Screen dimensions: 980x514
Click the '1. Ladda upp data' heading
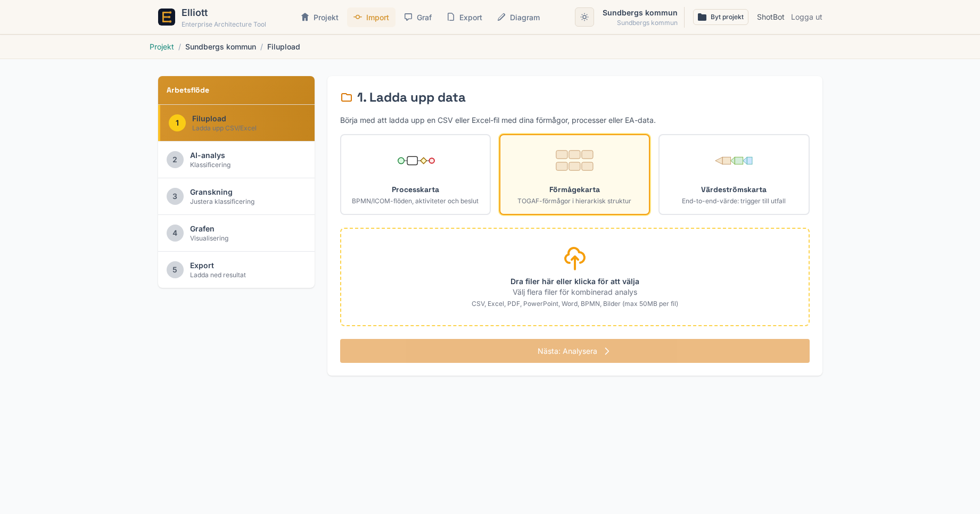click(411, 97)
